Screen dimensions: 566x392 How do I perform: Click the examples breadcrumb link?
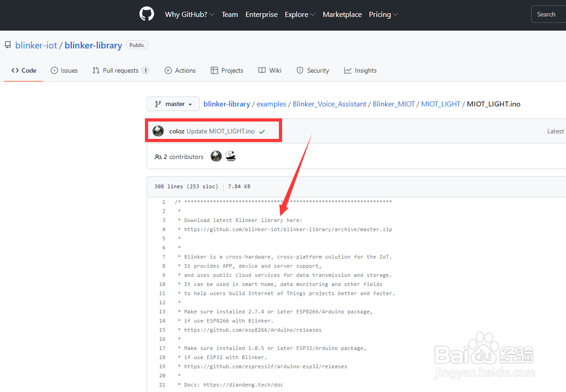[x=271, y=104]
